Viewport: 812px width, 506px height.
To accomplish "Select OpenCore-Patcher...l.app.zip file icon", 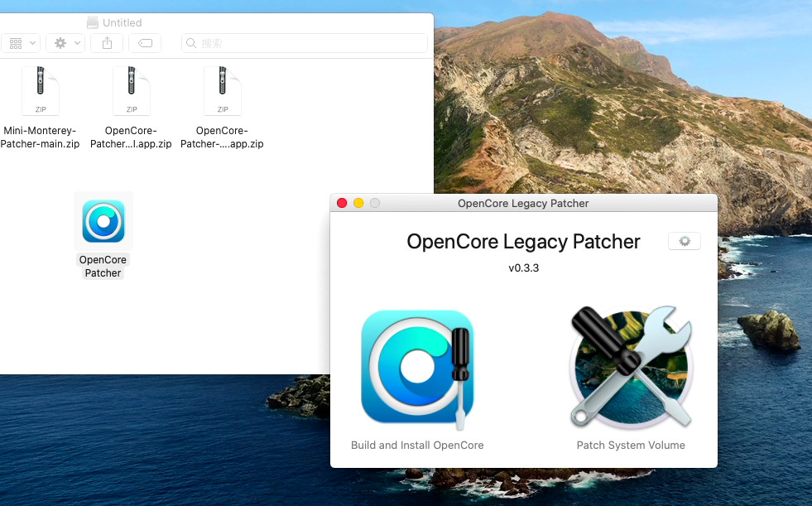I will (132, 91).
